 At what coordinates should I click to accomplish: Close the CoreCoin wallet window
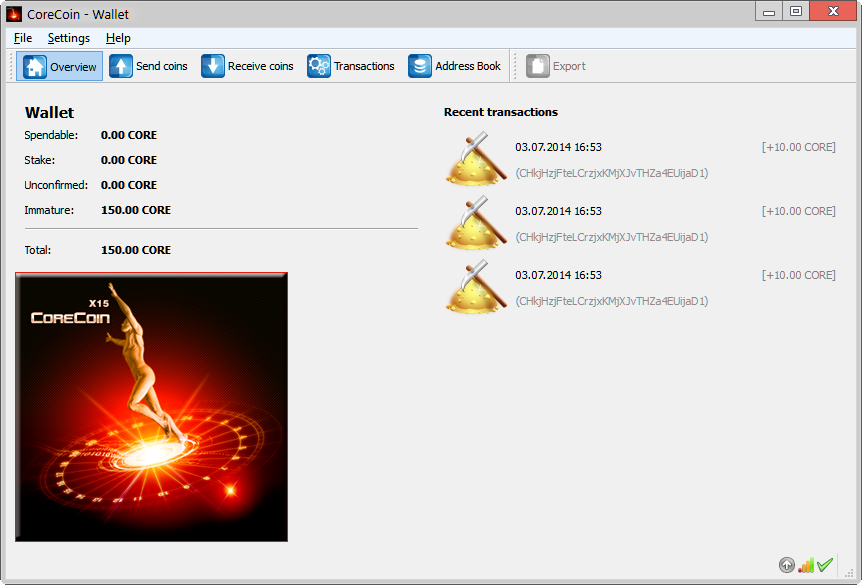point(833,11)
